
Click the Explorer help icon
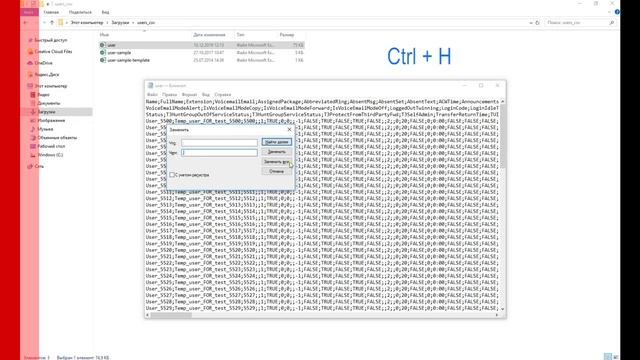point(617,12)
